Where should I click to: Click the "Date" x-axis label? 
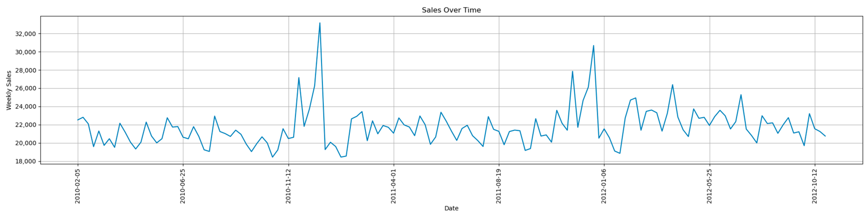[451, 208]
